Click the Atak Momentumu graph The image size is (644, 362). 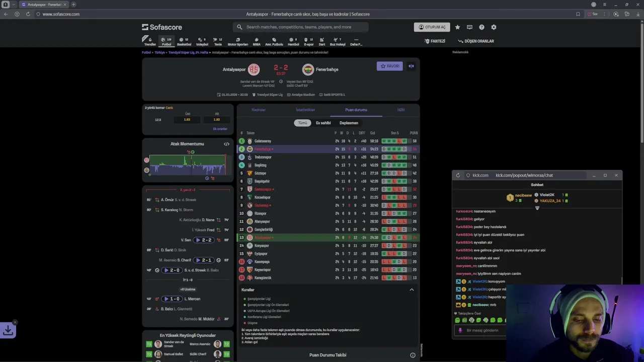tap(187, 164)
